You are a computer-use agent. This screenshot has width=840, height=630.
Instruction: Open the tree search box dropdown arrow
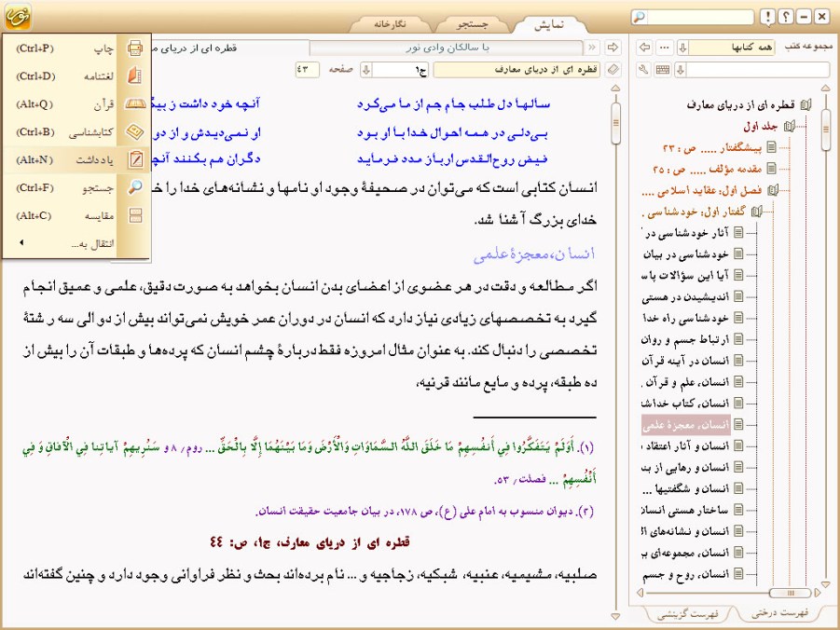(681, 70)
